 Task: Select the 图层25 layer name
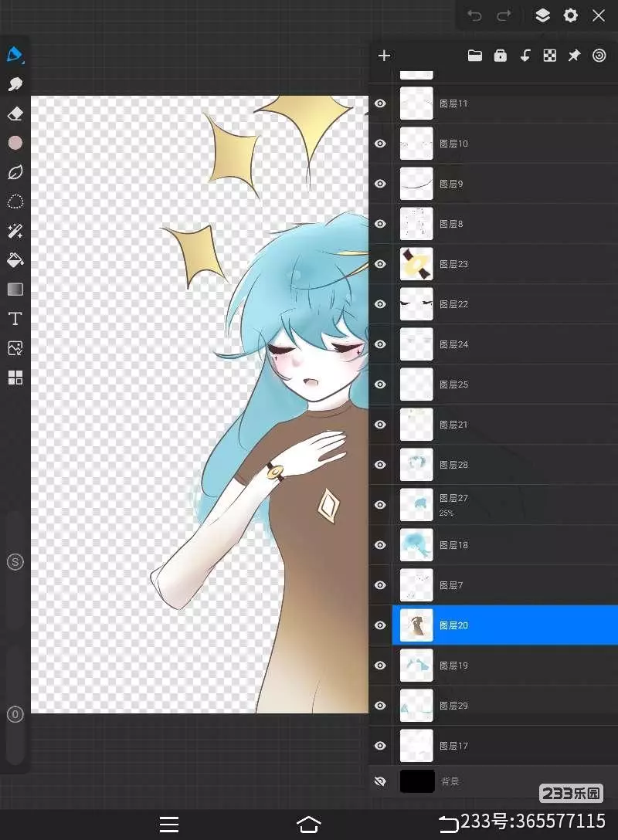coord(453,384)
